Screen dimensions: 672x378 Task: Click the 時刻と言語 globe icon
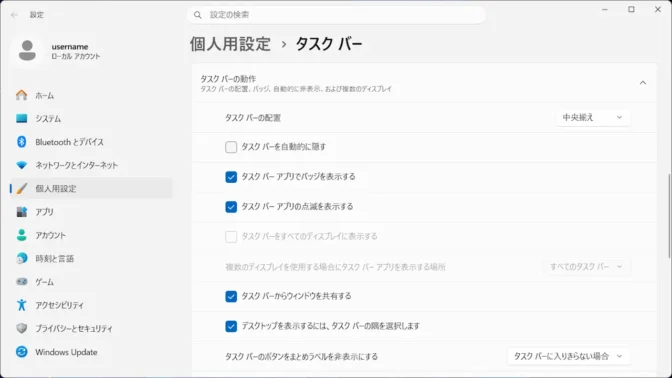point(21,258)
